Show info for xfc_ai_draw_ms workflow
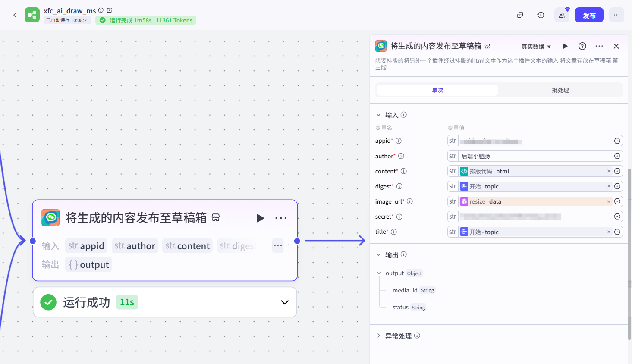This screenshot has height=364, width=632. (x=101, y=10)
